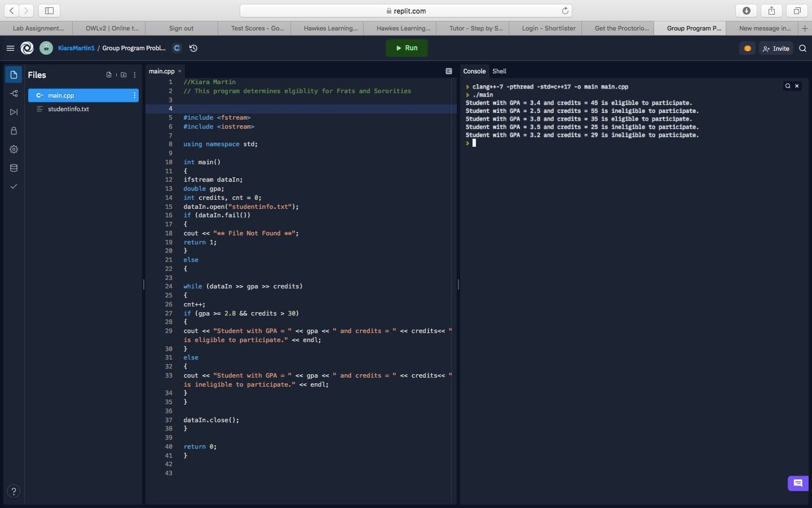Open Files panel three-dot menu
Image resolution: width=812 pixels, height=508 pixels.
(x=134, y=75)
